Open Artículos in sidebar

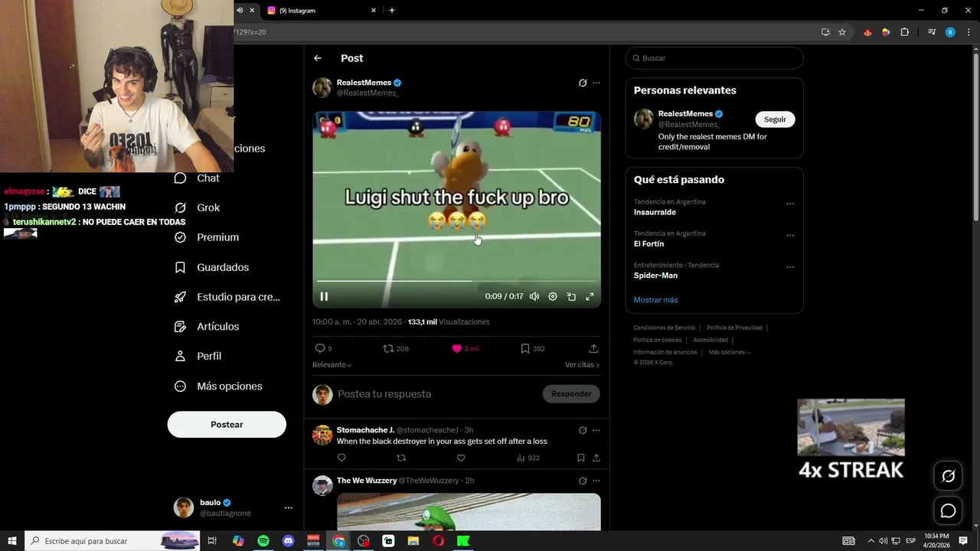(207, 327)
